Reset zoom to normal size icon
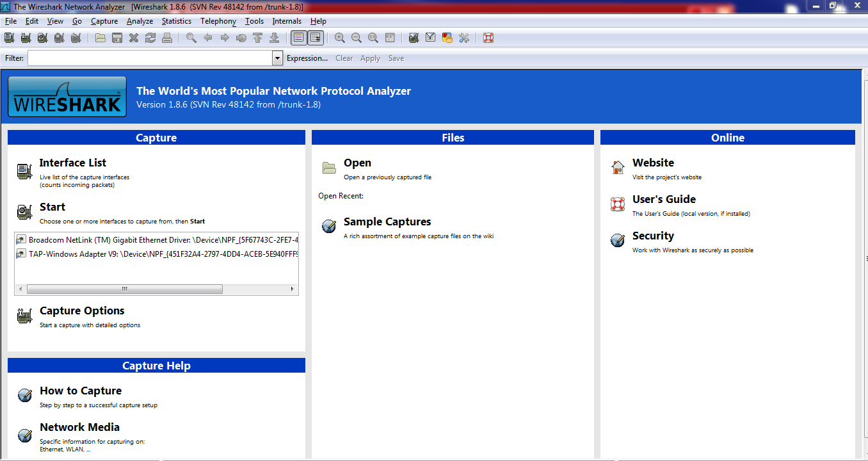Screen dimensions: 868x461 373,38
